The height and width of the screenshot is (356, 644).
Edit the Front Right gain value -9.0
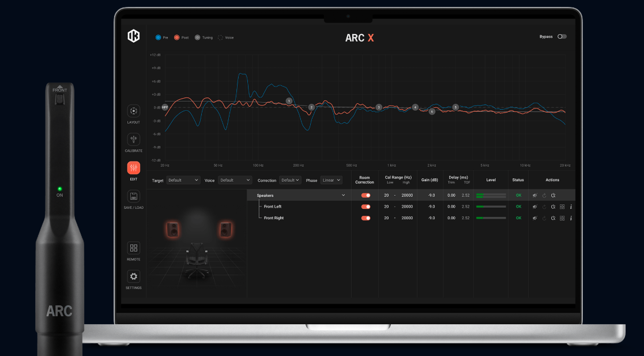click(431, 218)
